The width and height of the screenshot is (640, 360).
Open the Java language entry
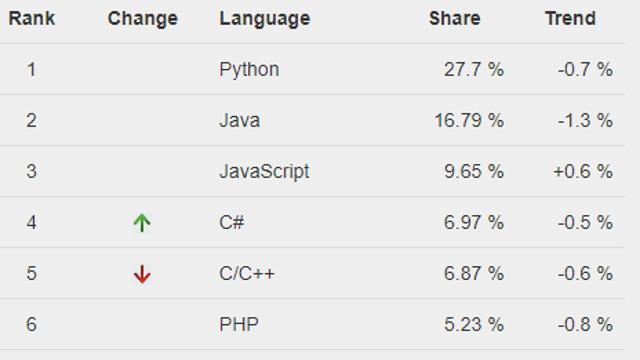coord(240,120)
